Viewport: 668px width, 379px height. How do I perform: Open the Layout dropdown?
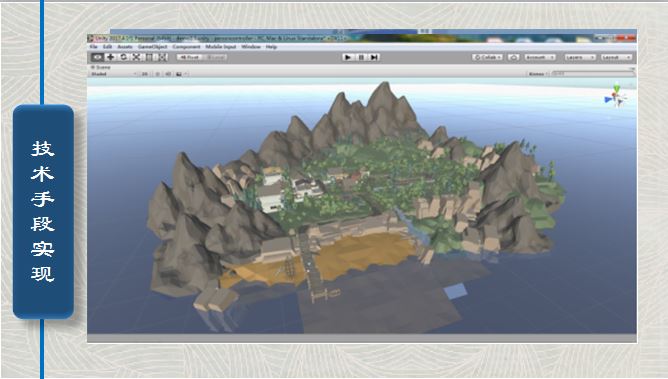click(616, 57)
